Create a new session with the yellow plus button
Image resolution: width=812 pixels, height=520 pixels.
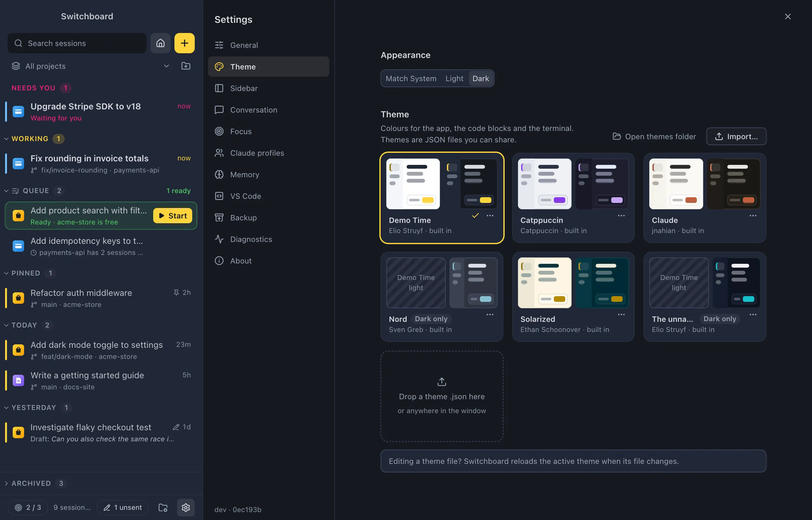pos(184,43)
